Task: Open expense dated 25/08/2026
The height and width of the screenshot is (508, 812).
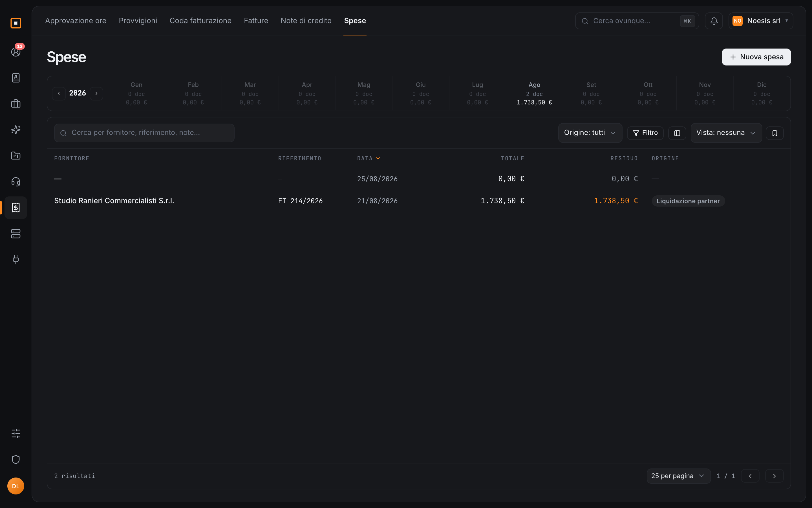Action: tap(419, 179)
